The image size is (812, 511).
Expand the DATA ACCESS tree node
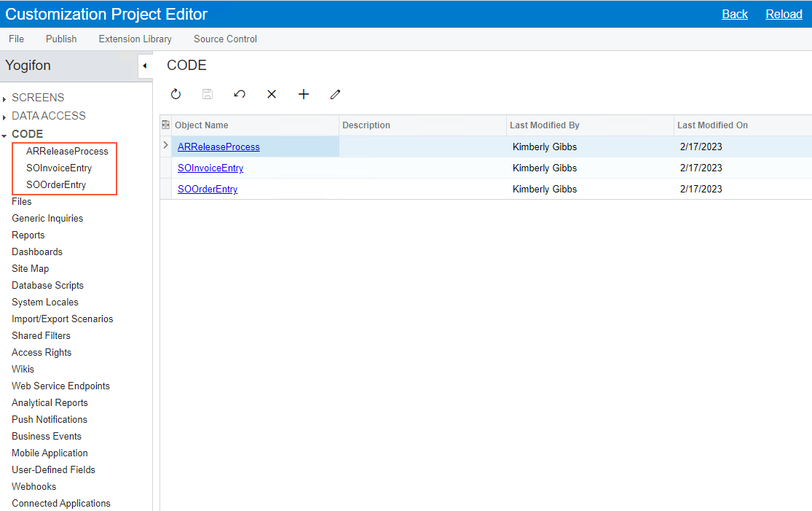[5, 117]
